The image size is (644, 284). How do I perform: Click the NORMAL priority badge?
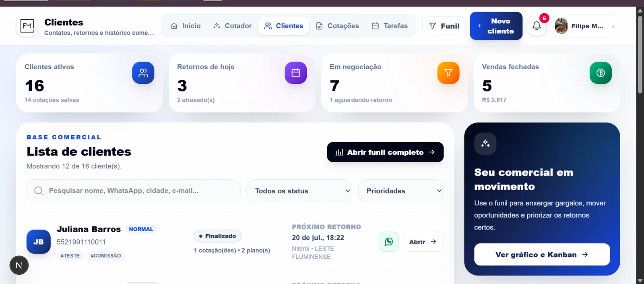(x=141, y=229)
